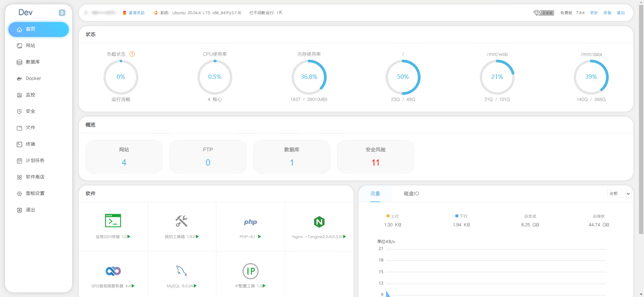This screenshot has height=297, width=644.
Task: Click the 重启 link at top right
Action: click(x=621, y=13)
